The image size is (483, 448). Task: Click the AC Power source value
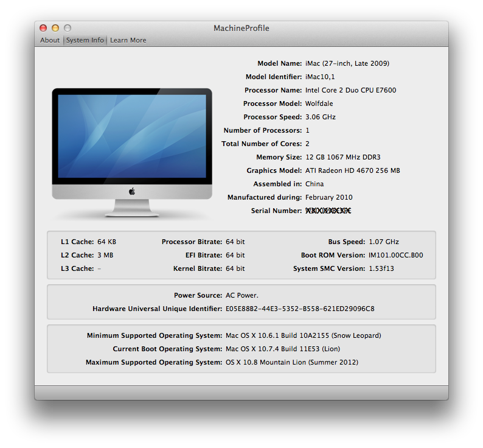tap(242, 295)
